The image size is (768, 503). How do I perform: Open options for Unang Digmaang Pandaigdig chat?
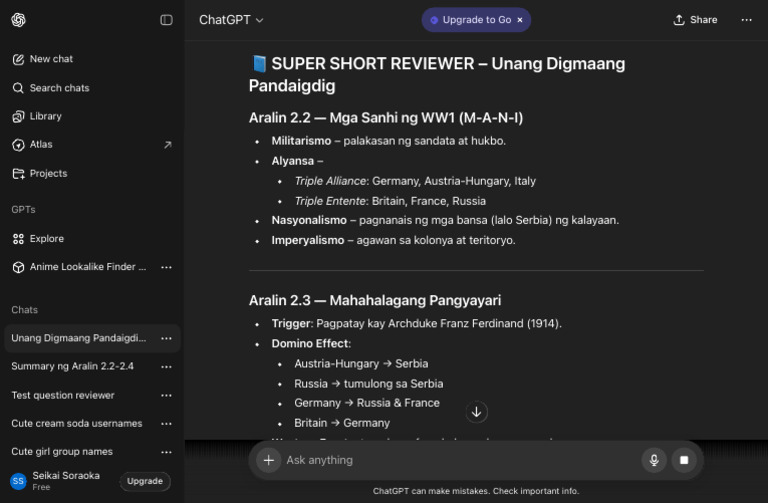click(x=167, y=338)
